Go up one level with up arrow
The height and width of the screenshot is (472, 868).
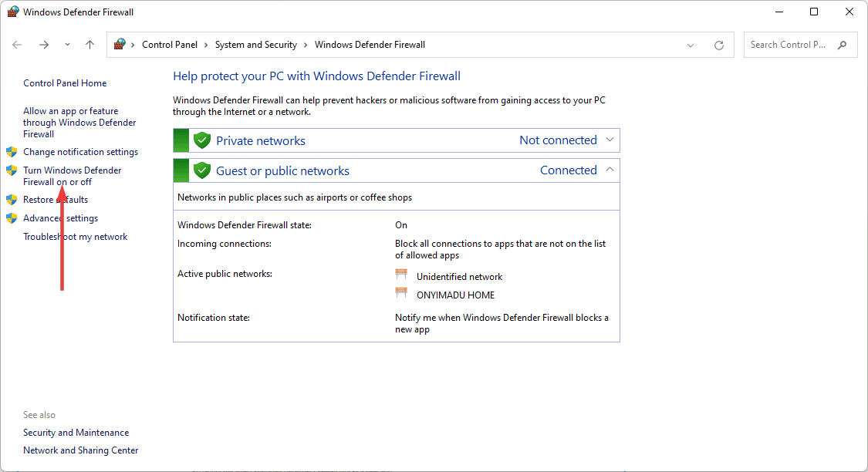tap(90, 45)
